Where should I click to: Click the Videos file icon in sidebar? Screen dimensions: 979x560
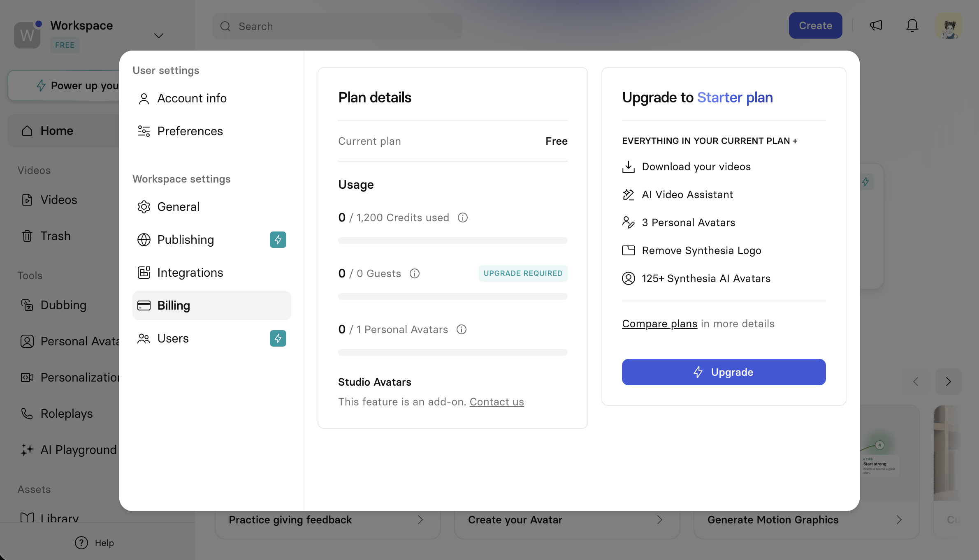27,200
